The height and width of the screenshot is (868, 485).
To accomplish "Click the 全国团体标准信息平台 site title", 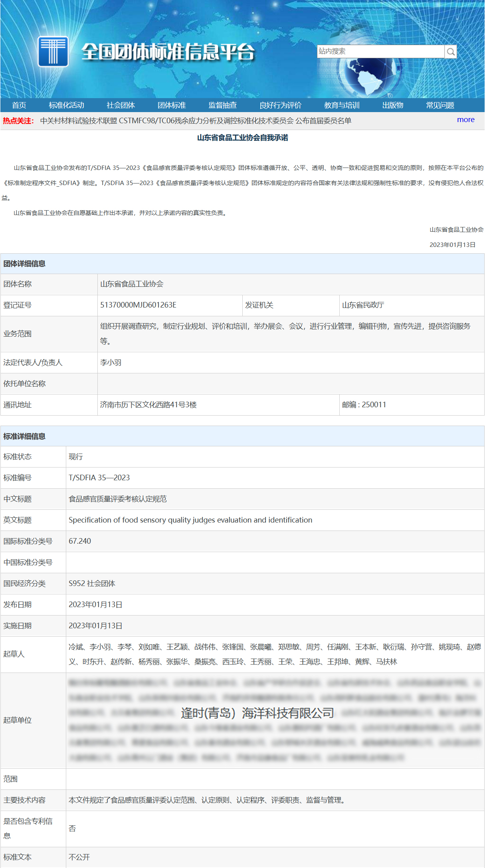I will coord(168,52).
